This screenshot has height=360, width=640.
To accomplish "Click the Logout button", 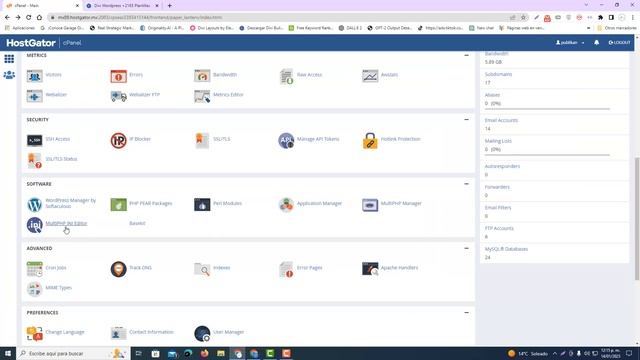I will pyautogui.click(x=619, y=42).
